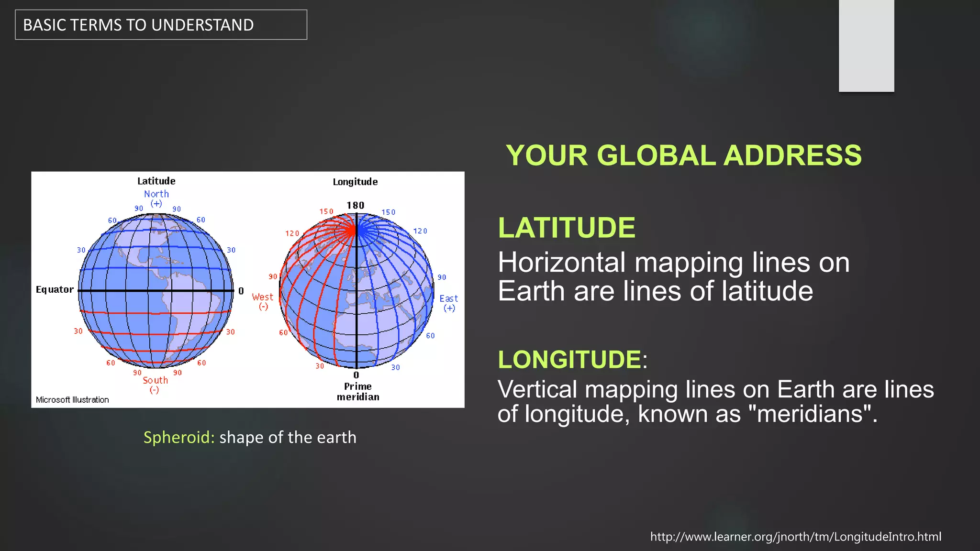The height and width of the screenshot is (551, 980).
Task: Click the Microsoft Illustration credit text
Action: click(72, 399)
